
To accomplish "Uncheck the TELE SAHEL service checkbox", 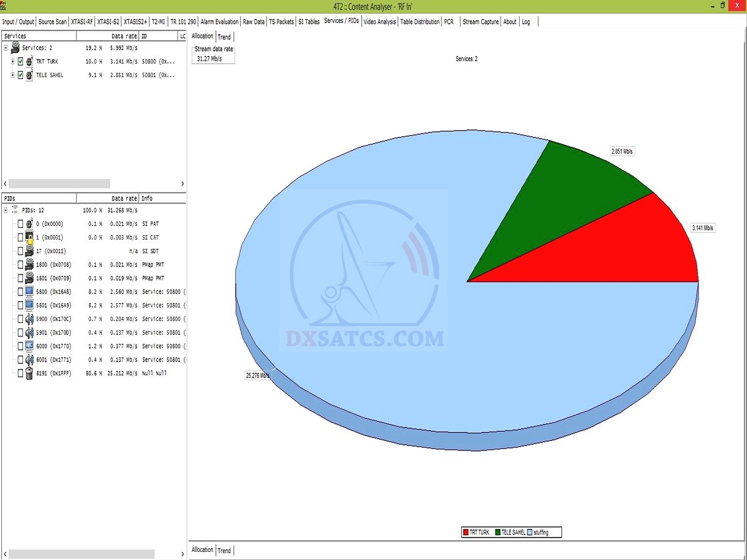I will (21, 75).
